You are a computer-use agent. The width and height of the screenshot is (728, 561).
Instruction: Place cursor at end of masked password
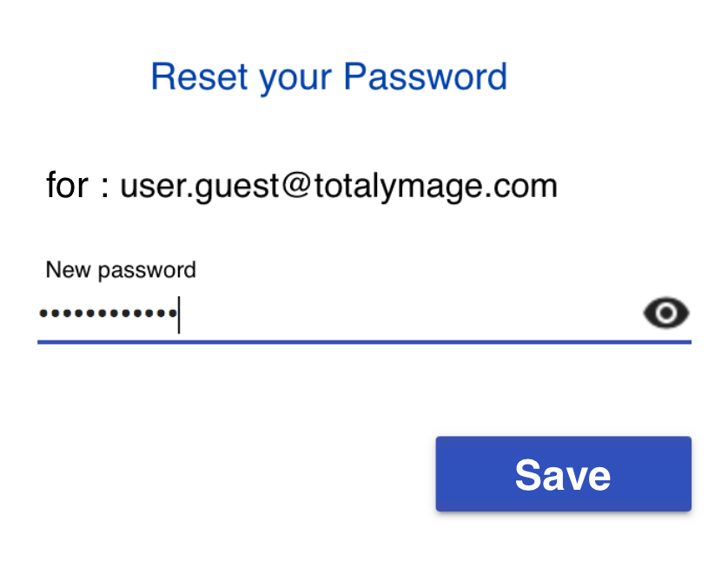click(179, 314)
